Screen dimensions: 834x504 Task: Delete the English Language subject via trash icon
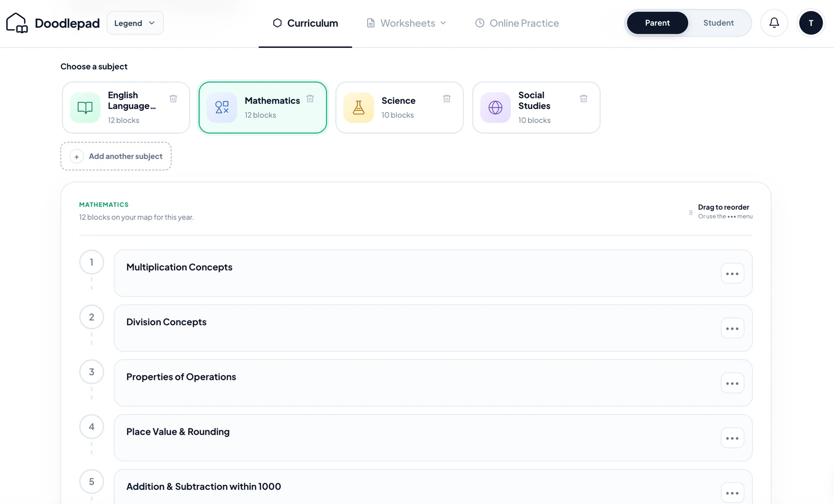coord(174,99)
